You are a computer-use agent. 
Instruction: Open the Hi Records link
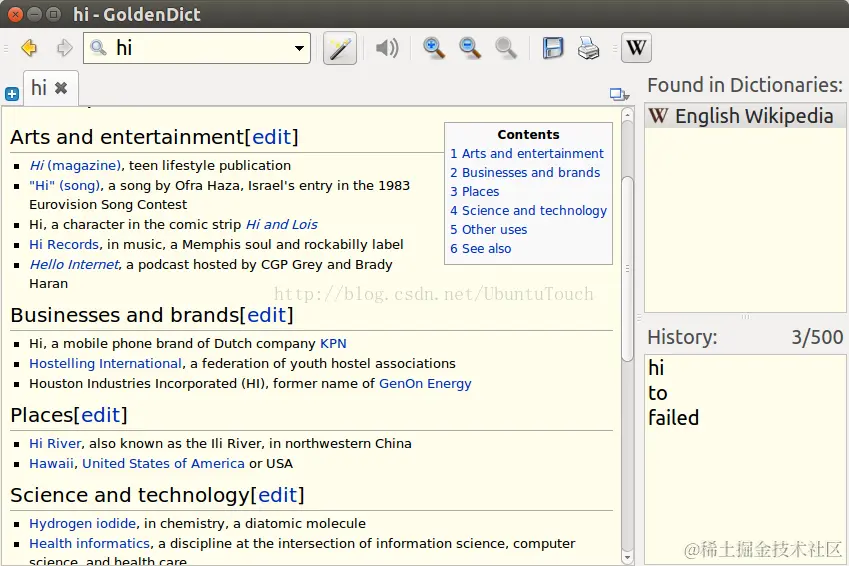click(64, 244)
